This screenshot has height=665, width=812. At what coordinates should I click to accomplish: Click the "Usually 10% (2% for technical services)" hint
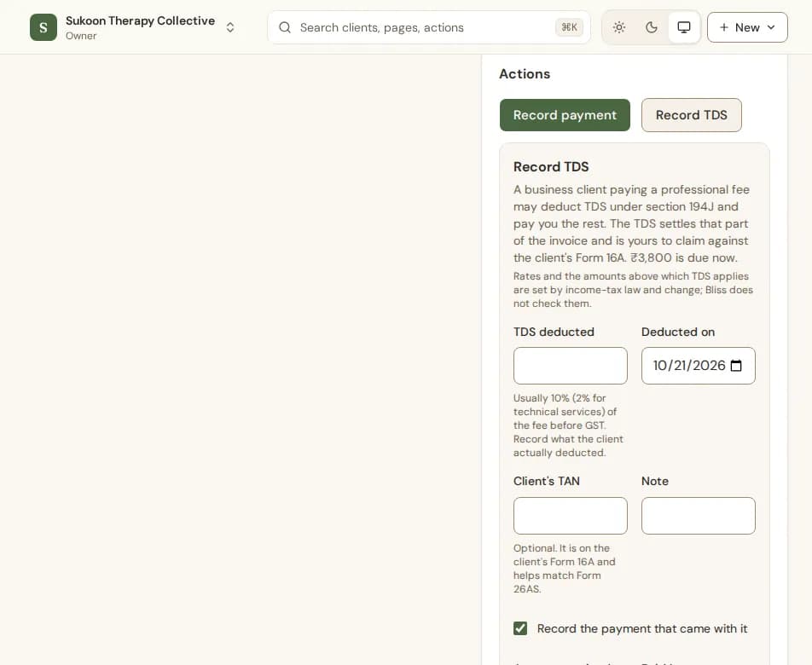[x=568, y=425]
